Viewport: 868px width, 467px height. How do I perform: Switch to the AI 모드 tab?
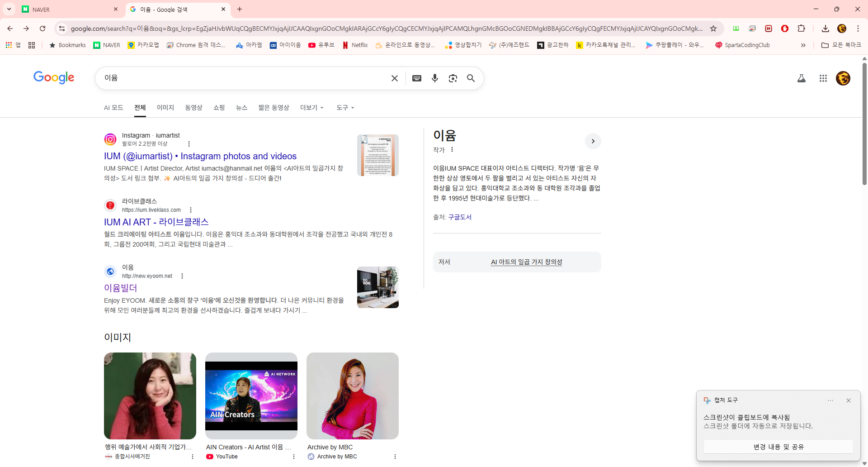pyautogui.click(x=113, y=108)
